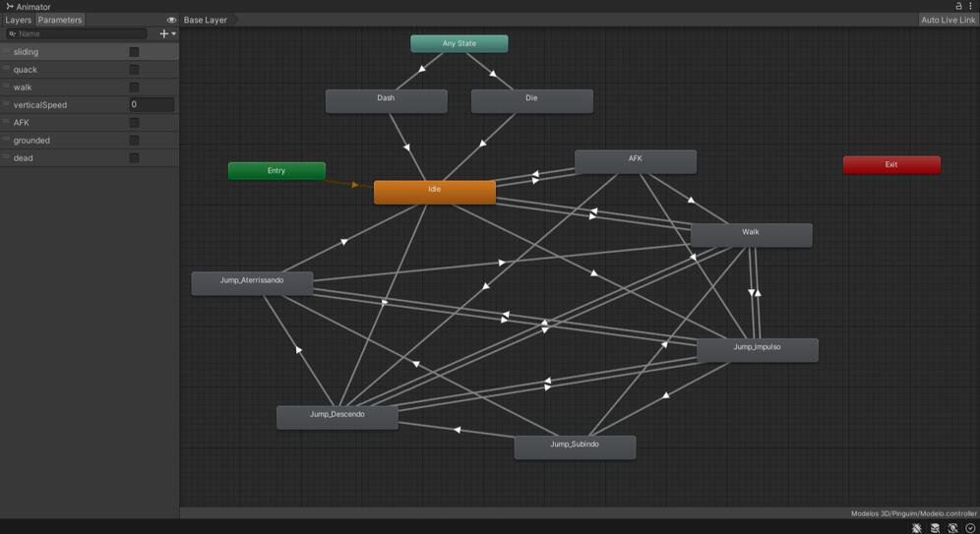This screenshot has width=980, height=534.
Task: Click the lock icon in Animator header
Action: tap(958, 6)
